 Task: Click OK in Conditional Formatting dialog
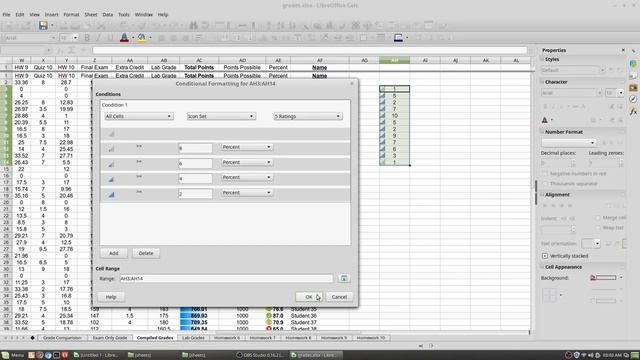click(x=309, y=297)
